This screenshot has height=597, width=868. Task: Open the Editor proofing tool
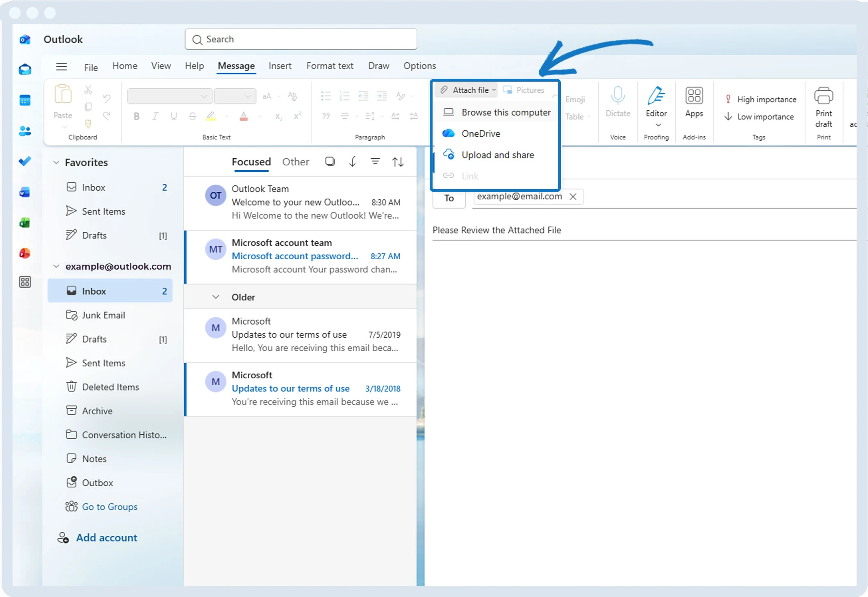coord(656,107)
